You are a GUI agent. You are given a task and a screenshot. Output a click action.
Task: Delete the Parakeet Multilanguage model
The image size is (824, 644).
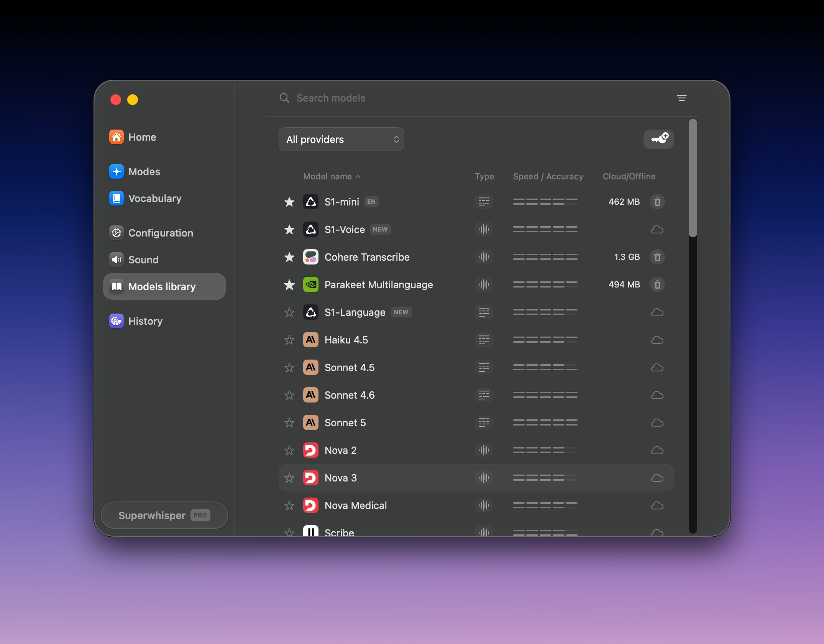click(657, 284)
